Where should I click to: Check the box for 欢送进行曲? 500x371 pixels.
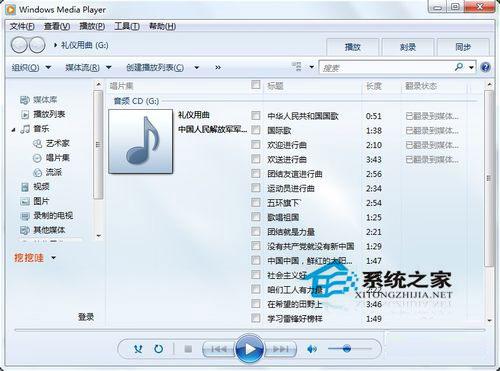coord(256,159)
